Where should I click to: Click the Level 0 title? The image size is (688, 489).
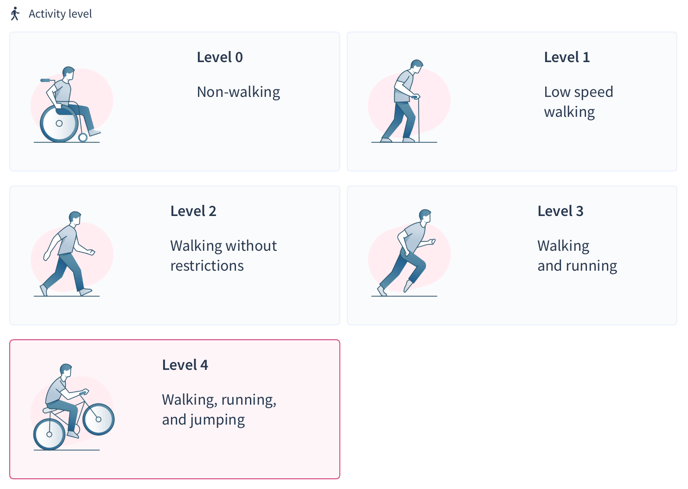(x=219, y=57)
